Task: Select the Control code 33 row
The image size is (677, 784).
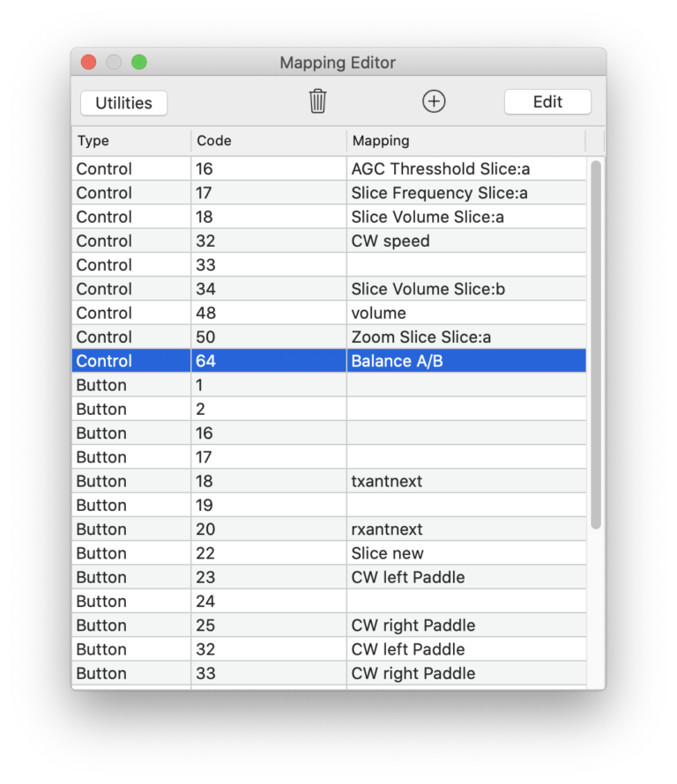Action: click(x=329, y=265)
